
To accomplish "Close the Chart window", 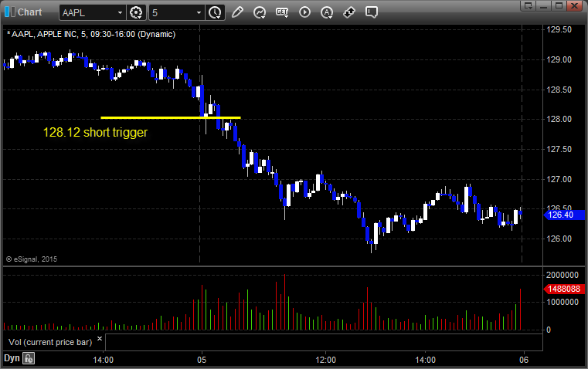I will (575, 5).
